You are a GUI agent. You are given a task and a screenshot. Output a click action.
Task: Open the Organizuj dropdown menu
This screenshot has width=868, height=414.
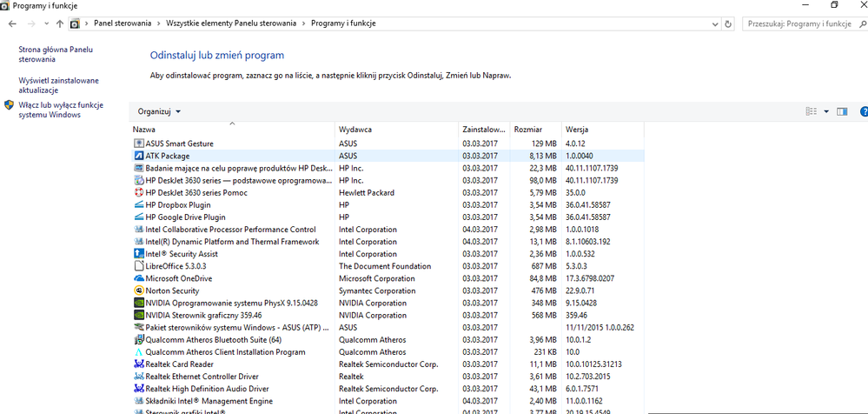coord(159,111)
